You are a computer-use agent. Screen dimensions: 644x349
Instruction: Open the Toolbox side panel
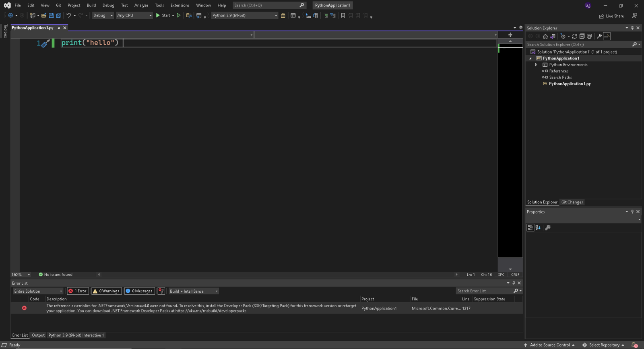(x=5, y=31)
